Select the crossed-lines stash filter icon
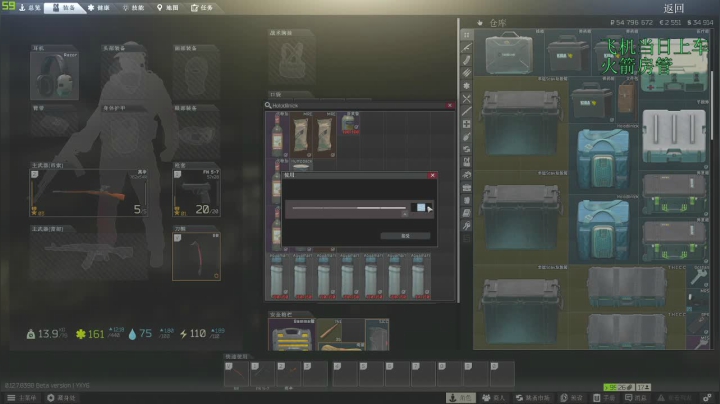Image resolution: width=720 pixels, height=404 pixels. tap(467, 99)
